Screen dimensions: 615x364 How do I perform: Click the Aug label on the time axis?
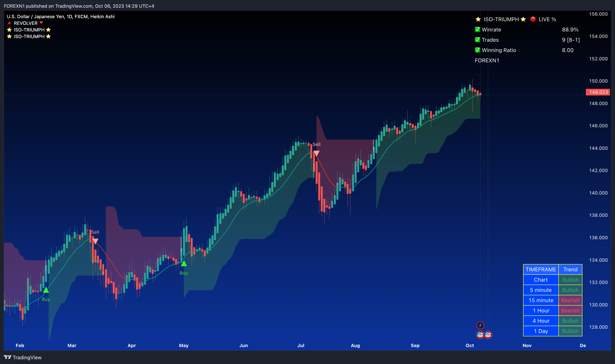(355, 345)
